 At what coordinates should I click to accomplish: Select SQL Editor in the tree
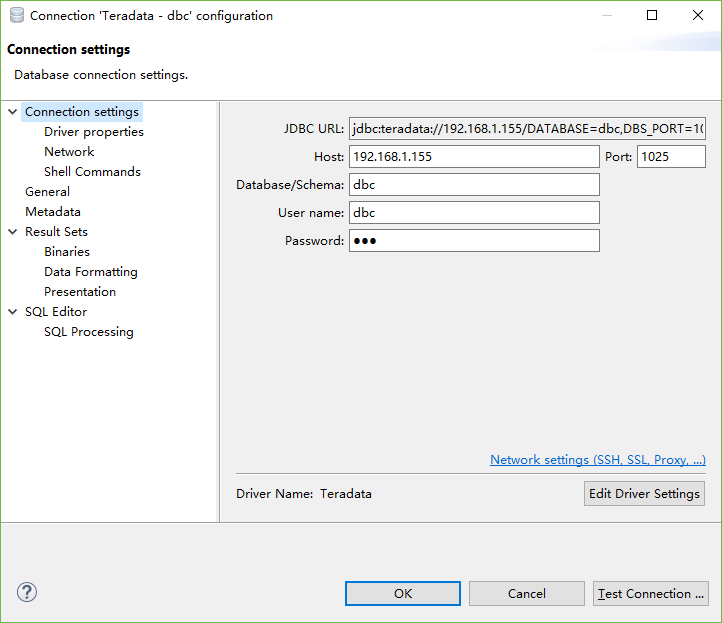point(56,312)
